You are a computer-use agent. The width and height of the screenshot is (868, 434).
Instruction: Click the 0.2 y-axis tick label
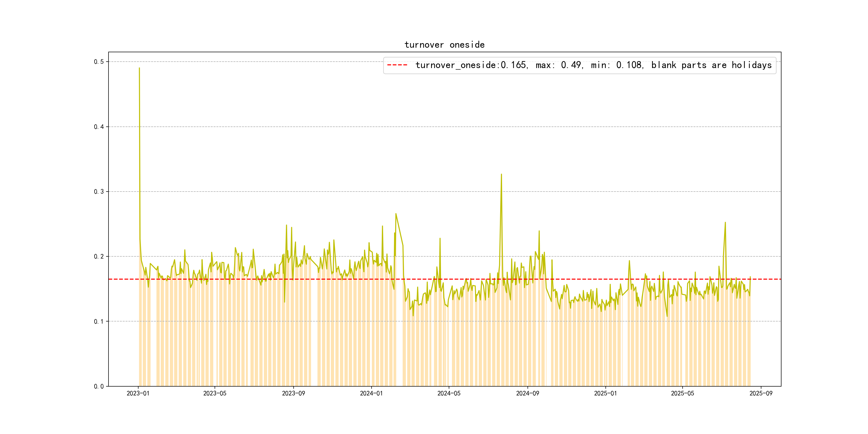[98, 256]
